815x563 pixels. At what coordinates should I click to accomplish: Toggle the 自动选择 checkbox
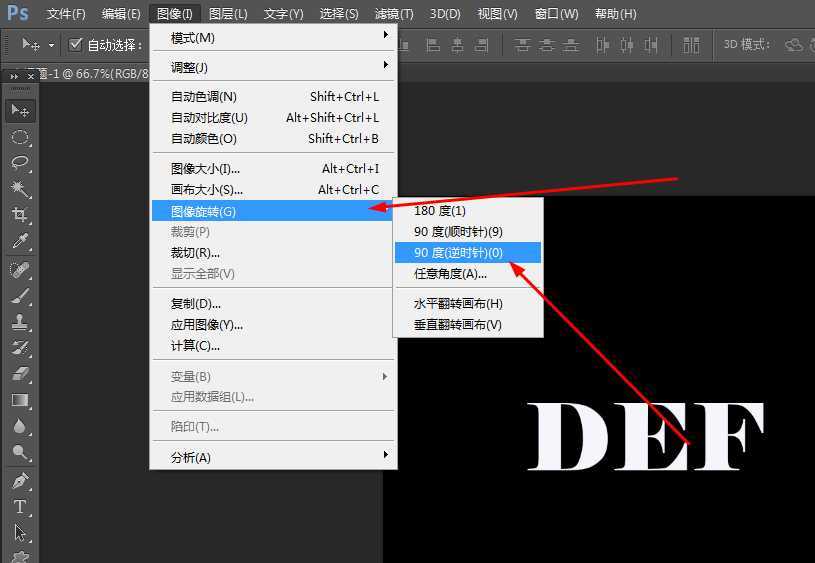click(x=75, y=45)
